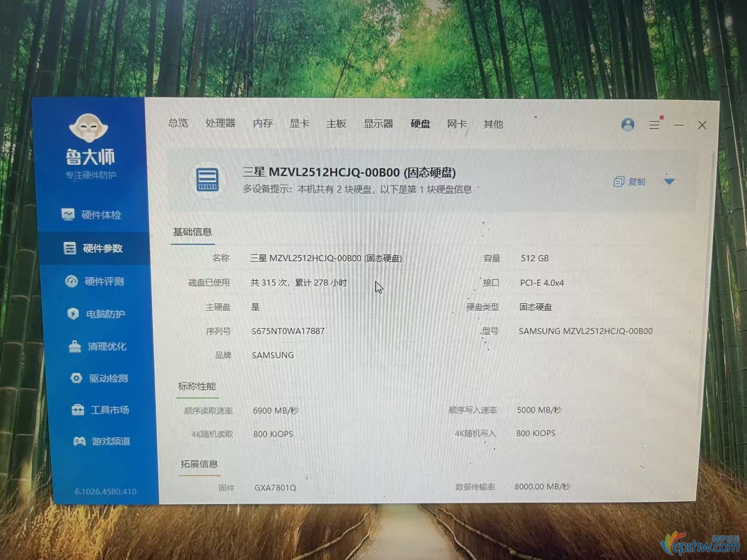Switch to the 网卡 tab
This screenshot has height=560, width=747.
point(457,124)
